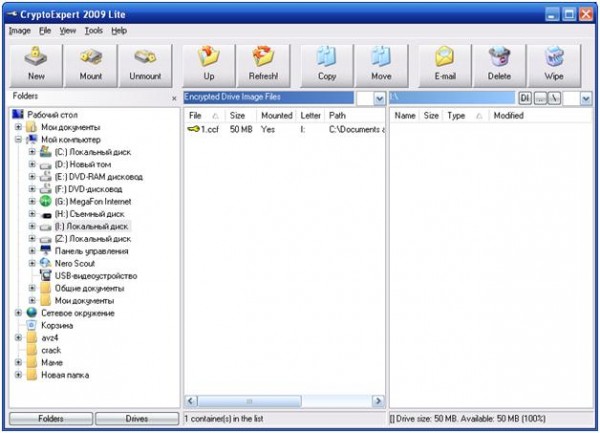Expand the Мои документы node under Рабочий стол
This screenshot has width=600, height=433.
click(x=18, y=127)
